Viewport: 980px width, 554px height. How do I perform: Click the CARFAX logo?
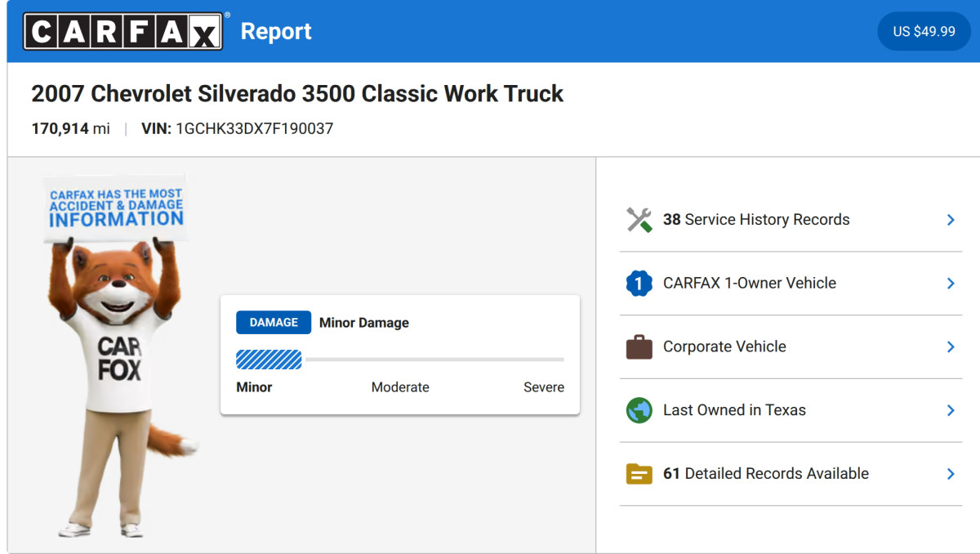pos(123,31)
